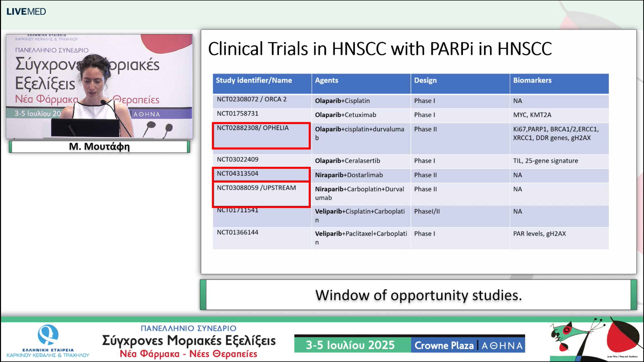
Task: Click the speaker name label M. Μουτάφη
Action: click(99, 147)
